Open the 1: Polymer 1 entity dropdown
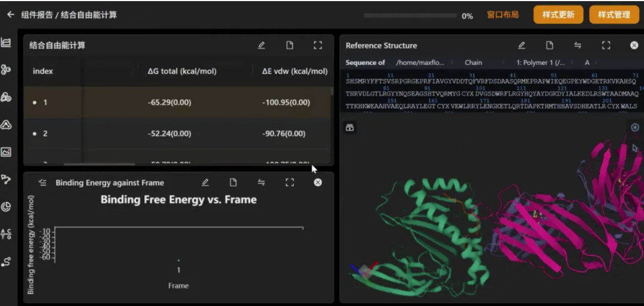The image size is (644, 306). click(x=544, y=63)
